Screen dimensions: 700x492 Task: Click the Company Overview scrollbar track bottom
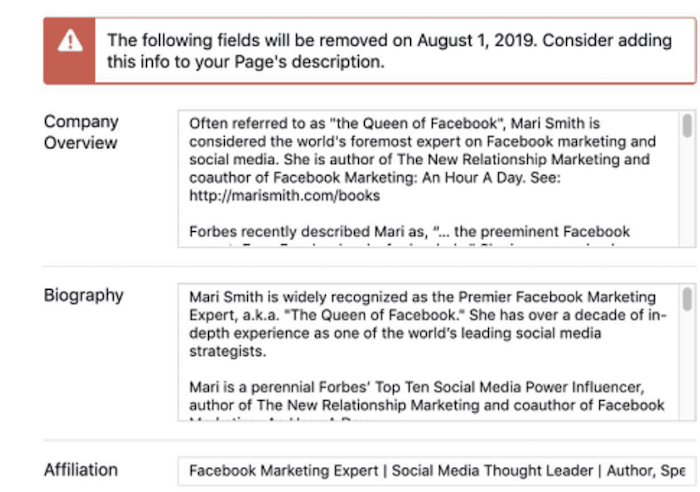pyautogui.click(x=688, y=239)
